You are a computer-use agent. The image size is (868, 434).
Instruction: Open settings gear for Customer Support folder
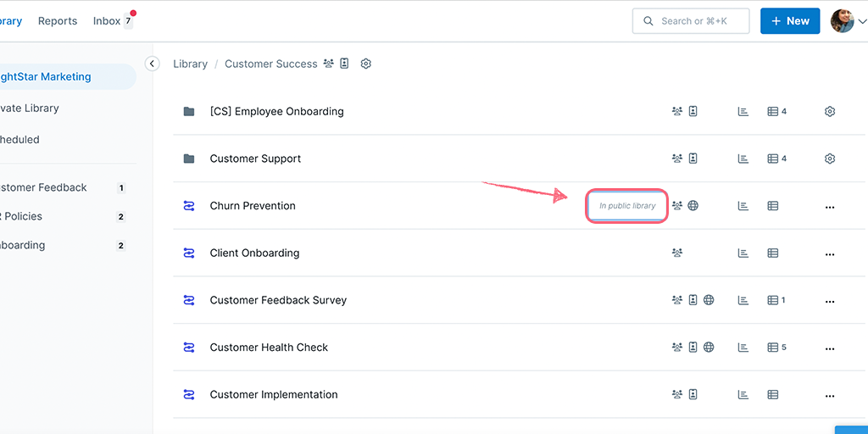pos(830,159)
